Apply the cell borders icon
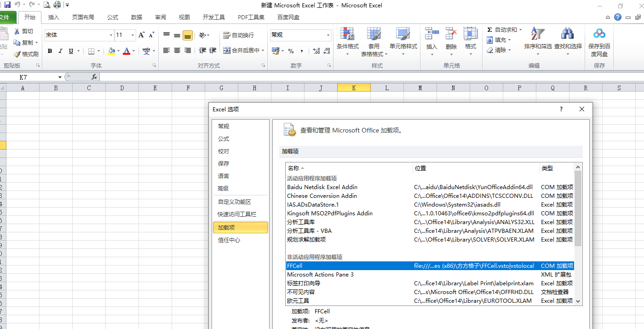This screenshot has width=644, height=329. click(x=91, y=51)
